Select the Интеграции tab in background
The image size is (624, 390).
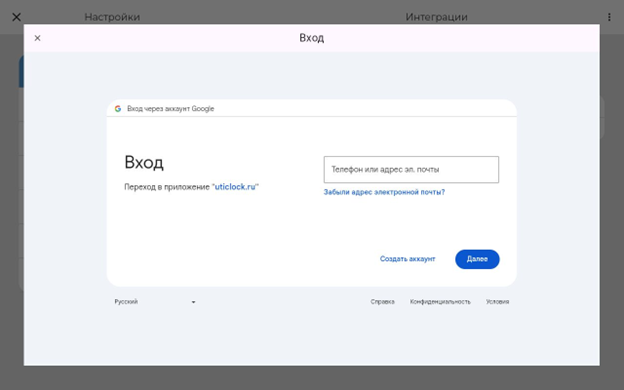[x=437, y=17]
